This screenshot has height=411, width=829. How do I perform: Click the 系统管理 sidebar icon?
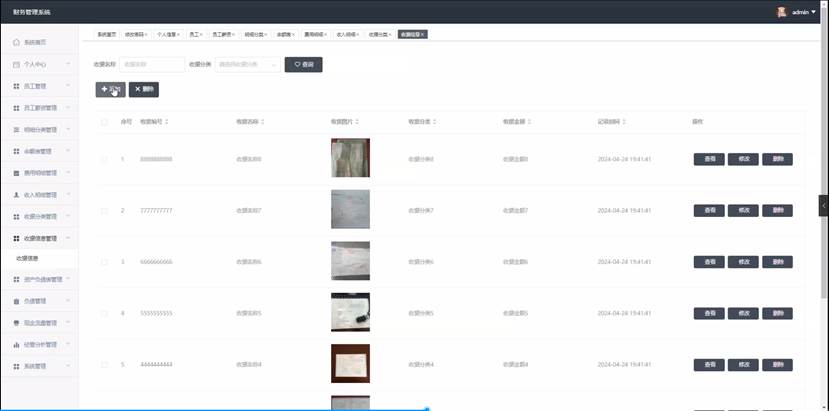coord(16,366)
